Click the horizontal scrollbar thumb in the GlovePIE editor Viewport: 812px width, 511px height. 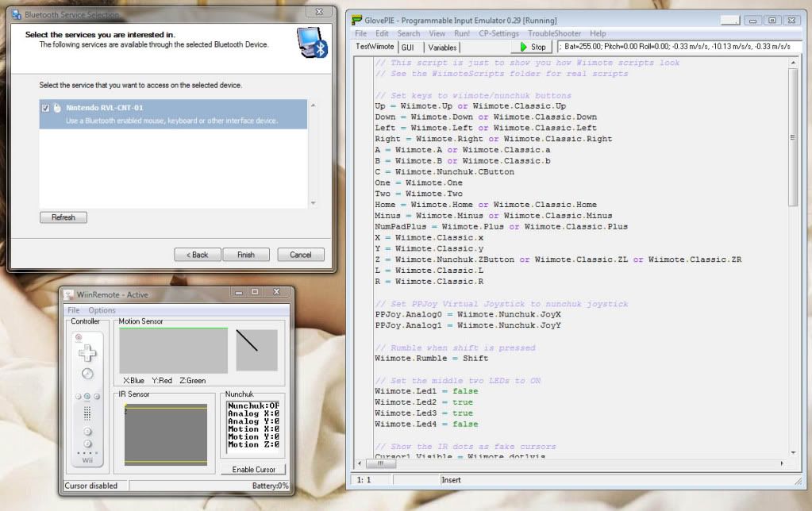point(380,463)
